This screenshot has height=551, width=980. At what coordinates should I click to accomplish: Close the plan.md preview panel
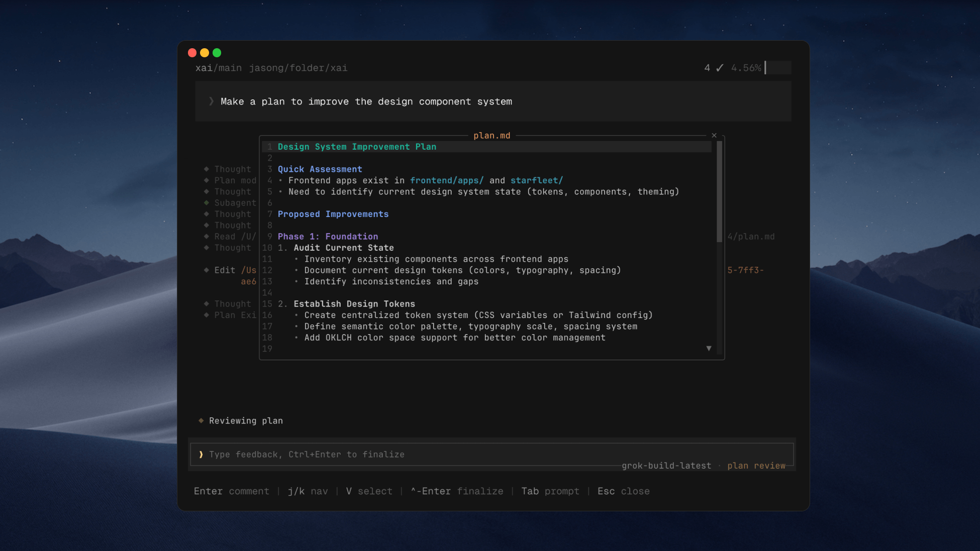pyautogui.click(x=714, y=136)
